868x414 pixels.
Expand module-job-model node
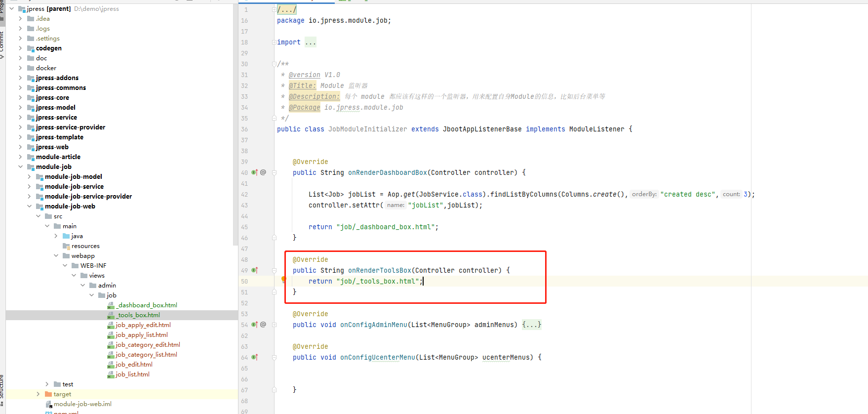(29, 177)
